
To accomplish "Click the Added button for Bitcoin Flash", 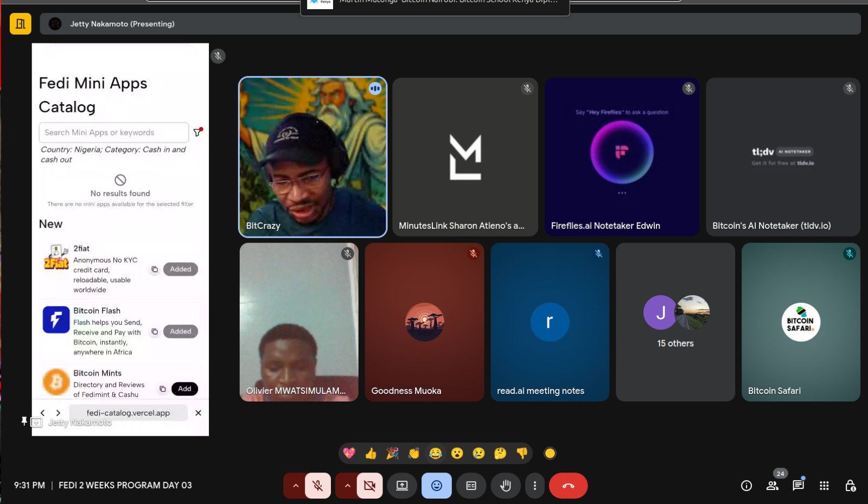I will point(181,331).
